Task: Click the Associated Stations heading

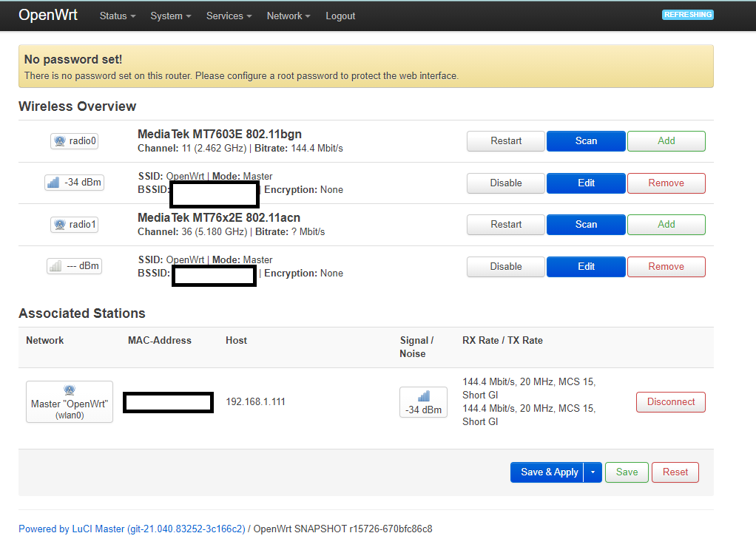Action: click(82, 313)
